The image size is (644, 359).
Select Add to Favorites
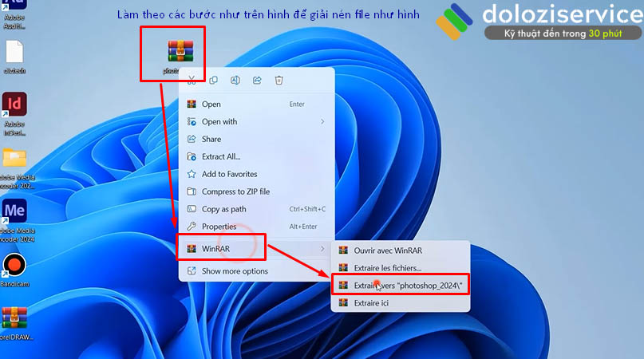pyautogui.click(x=257, y=174)
